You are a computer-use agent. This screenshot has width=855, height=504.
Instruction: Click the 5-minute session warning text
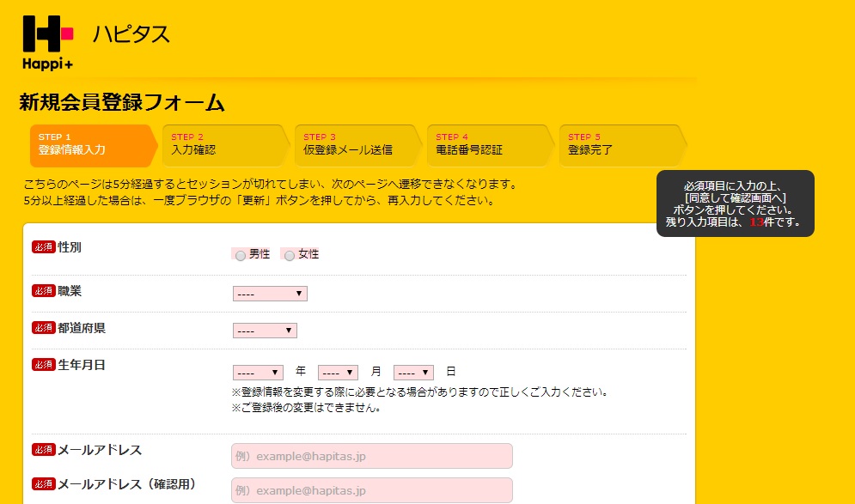coord(271,192)
